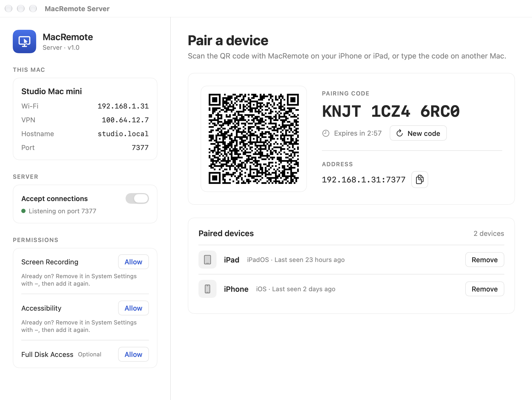Allow Accessibility permission
Screen dimensions: 532x400
134,308
